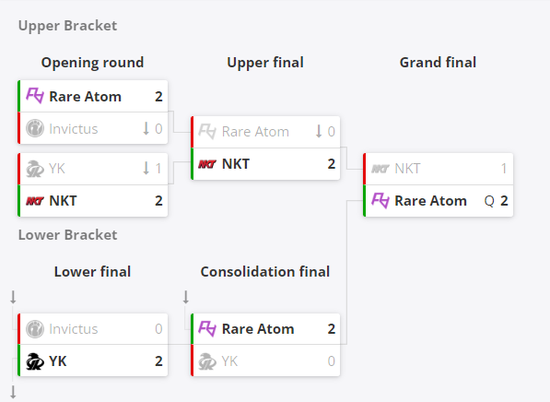Click arrow above the Lower final match
The height and width of the screenshot is (402, 550).
point(13,297)
